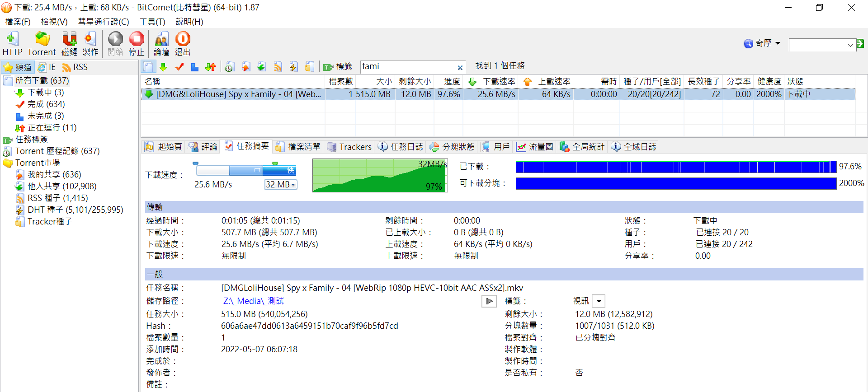868x392 pixels.
Task: Open the 32 MB speed limit dropdown
Action: pos(281,184)
